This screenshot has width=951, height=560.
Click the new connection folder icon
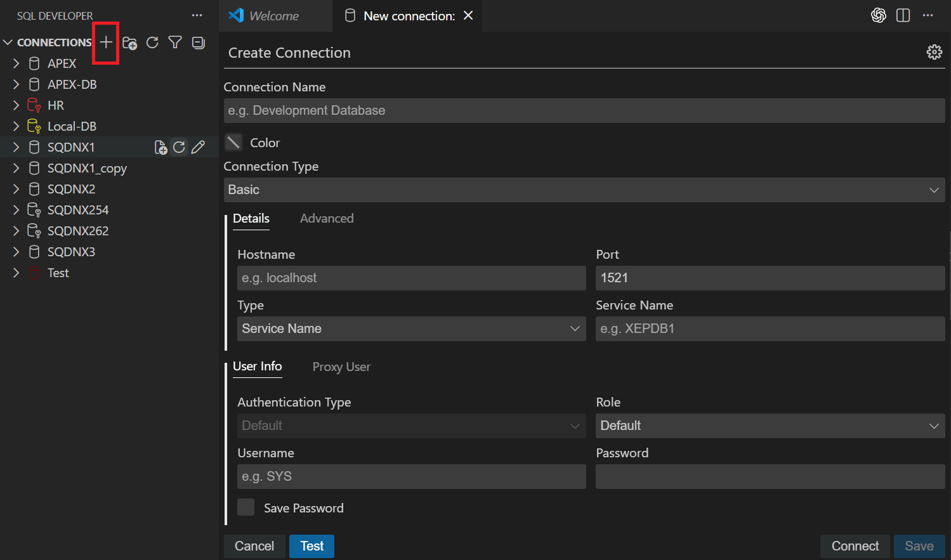[x=129, y=42]
